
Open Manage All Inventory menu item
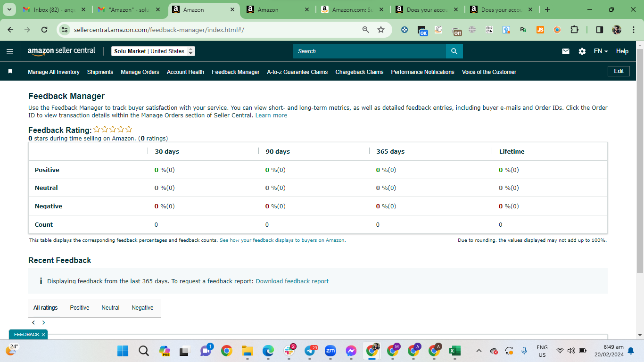pyautogui.click(x=54, y=72)
